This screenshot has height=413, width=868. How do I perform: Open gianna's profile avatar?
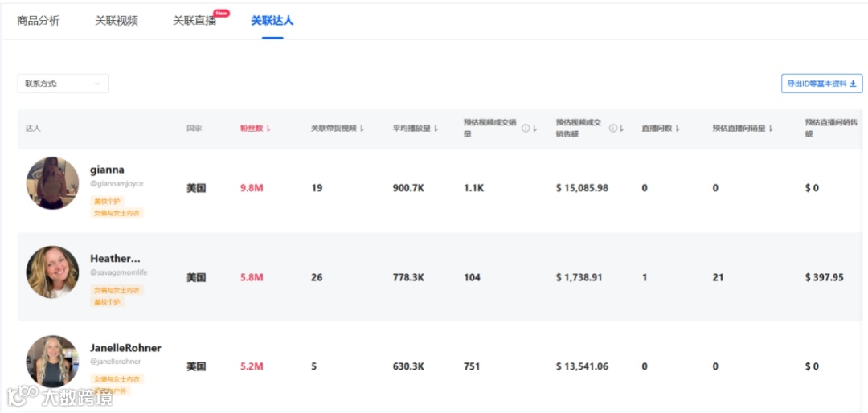pyautogui.click(x=52, y=182)
